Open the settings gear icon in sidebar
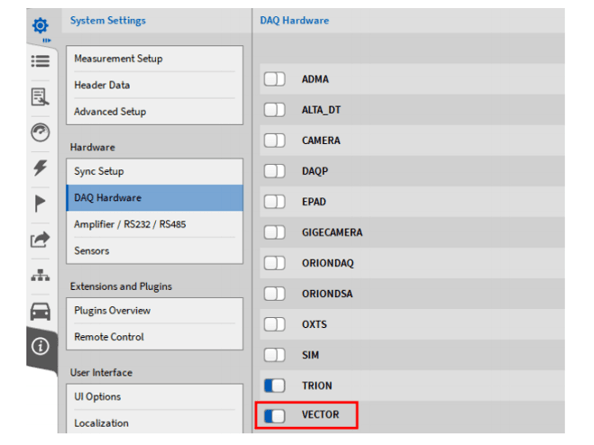The height and width of the screenshot is (445, 594). tap(40, 26)
